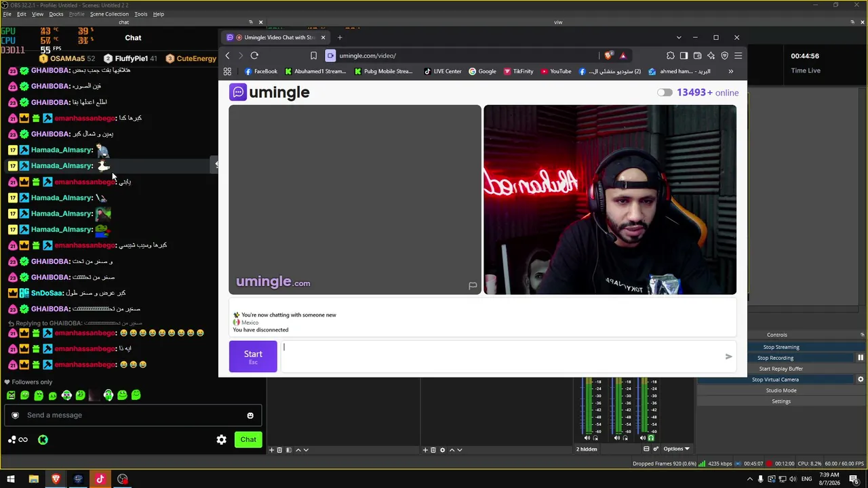Bookmark the current umingle page
Screen dimensions: 868x488
tap(313, 56)
